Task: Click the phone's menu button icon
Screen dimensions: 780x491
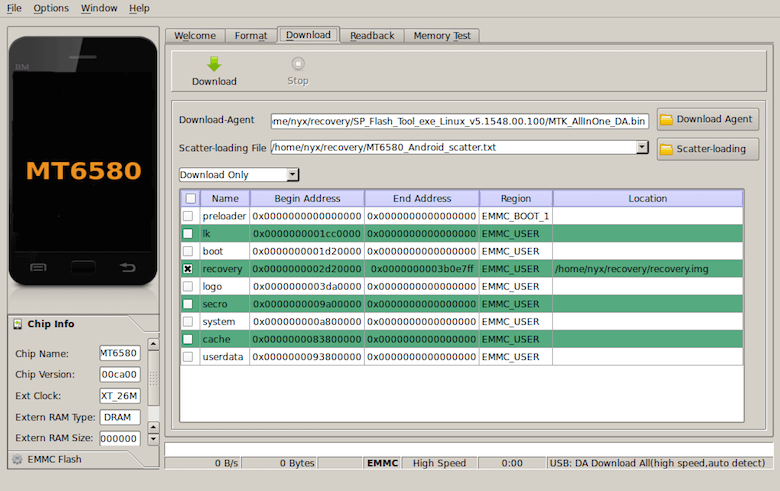Action: click(x=38, y=268)
